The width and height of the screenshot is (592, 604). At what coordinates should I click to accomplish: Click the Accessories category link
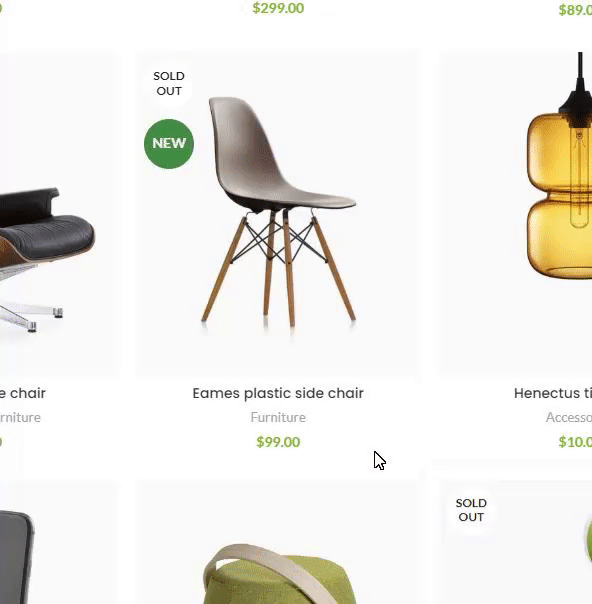569,417
